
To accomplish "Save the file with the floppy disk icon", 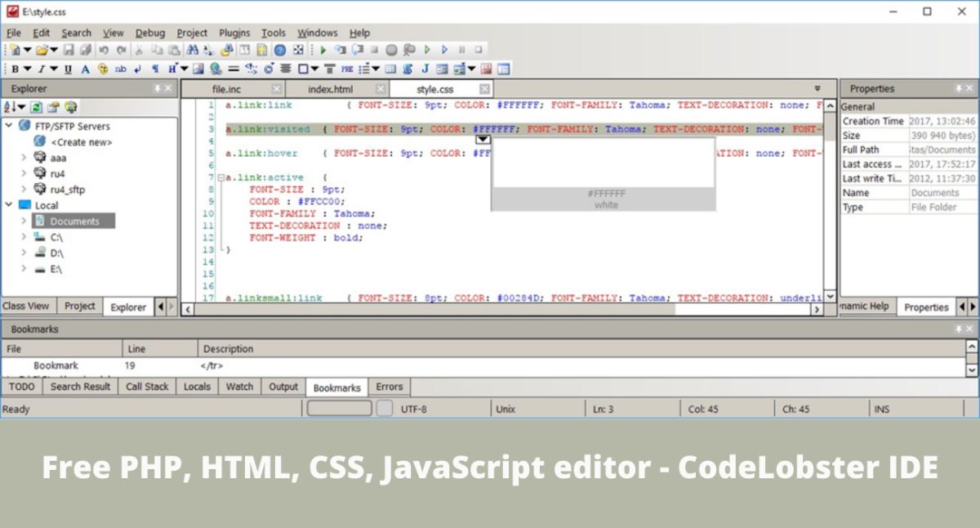I will click(x=69, y=50).
